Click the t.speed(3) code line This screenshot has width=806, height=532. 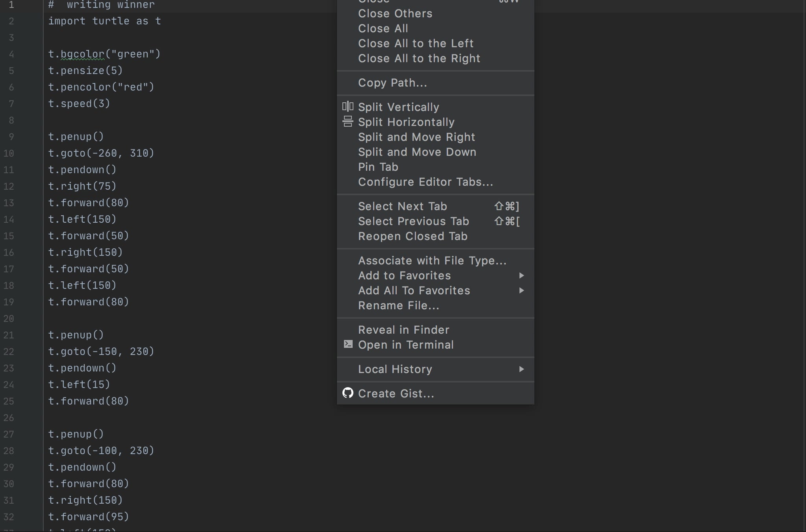pos(79,103)
